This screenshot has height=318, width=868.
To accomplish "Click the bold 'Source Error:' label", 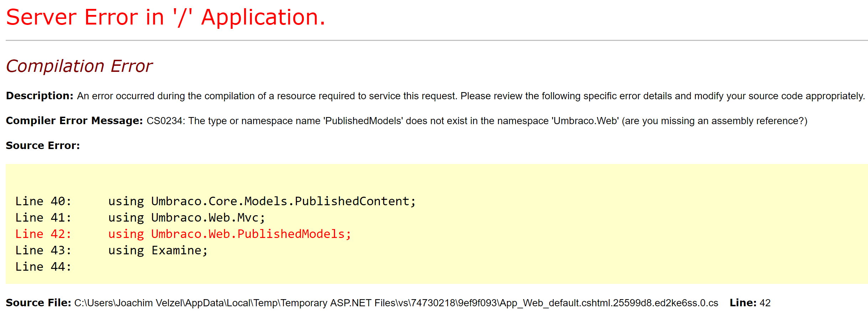I will point(43,145).
